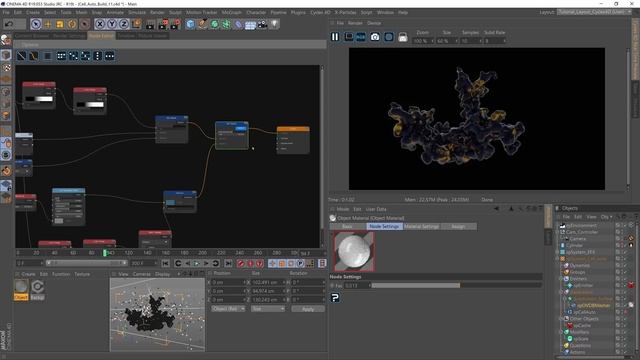Select the Camera object in Objects

click(578, 239)
